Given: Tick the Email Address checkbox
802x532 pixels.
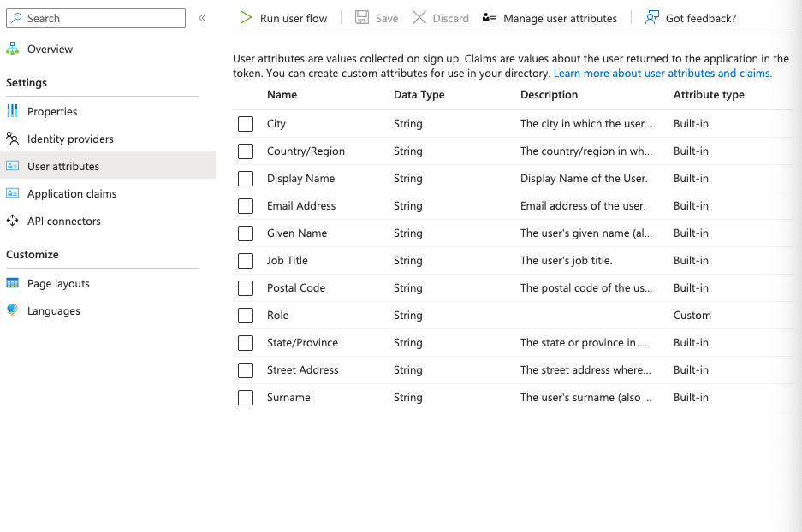Looking at the screenshot, I should pos(246,206).
